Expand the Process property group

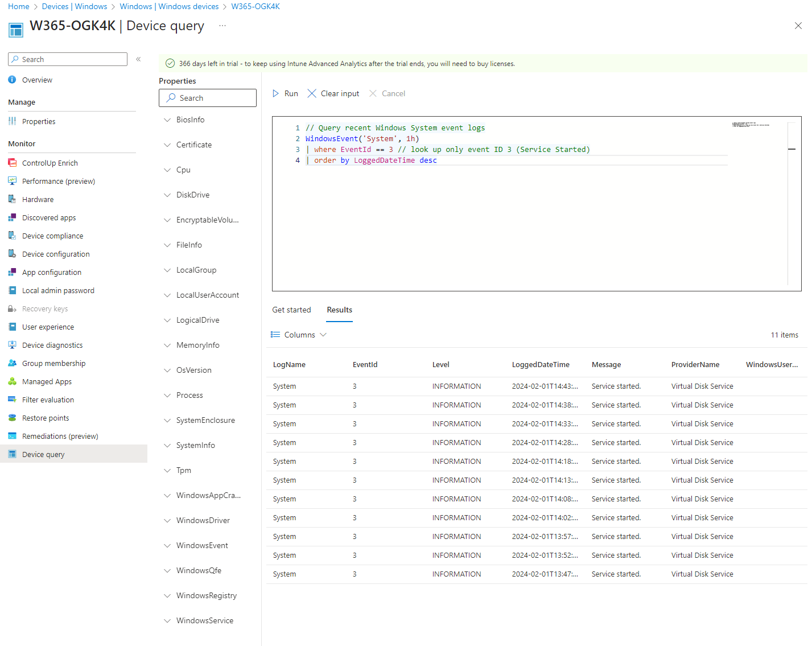tap(167, 395)
